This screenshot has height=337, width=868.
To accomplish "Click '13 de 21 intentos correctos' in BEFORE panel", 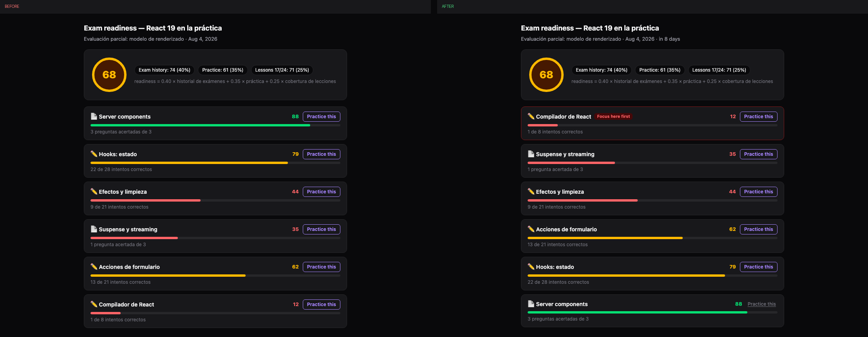I will [x=121, y=282].
